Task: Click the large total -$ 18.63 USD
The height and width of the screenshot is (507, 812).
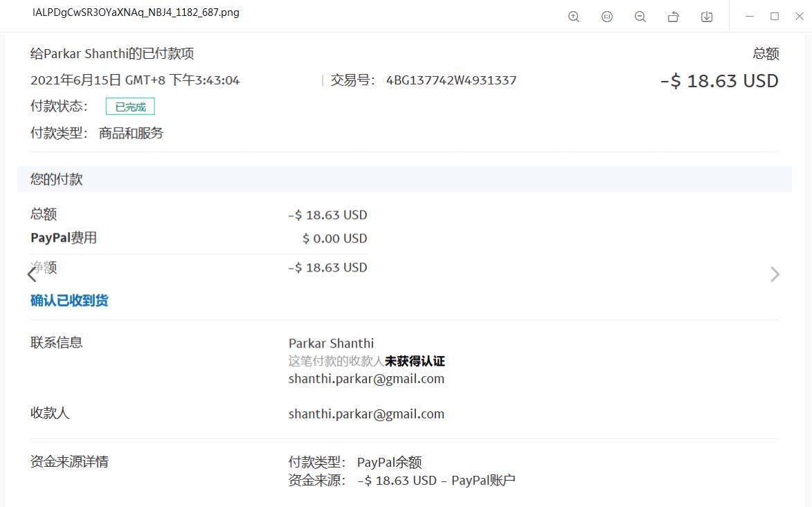Action: click(x=719, y=81)
